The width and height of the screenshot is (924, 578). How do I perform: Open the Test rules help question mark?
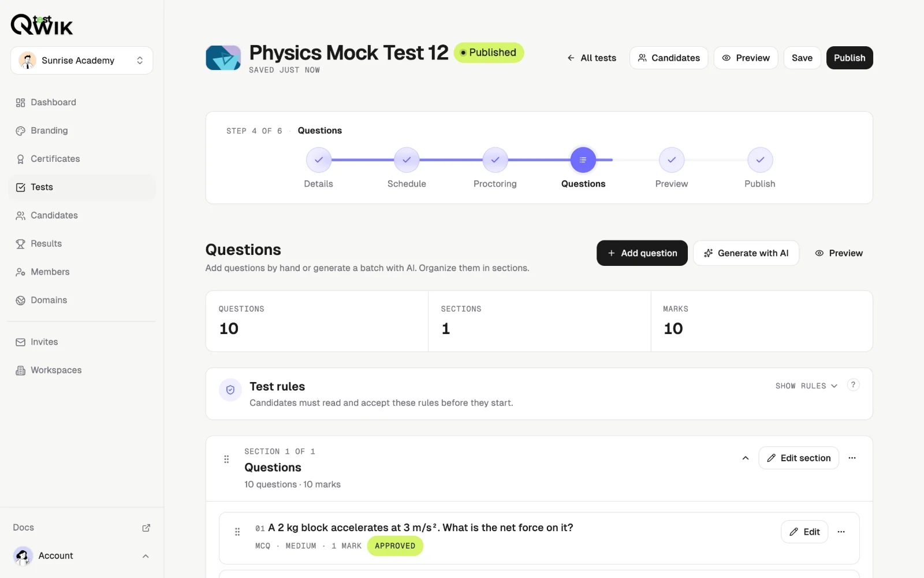853,385
